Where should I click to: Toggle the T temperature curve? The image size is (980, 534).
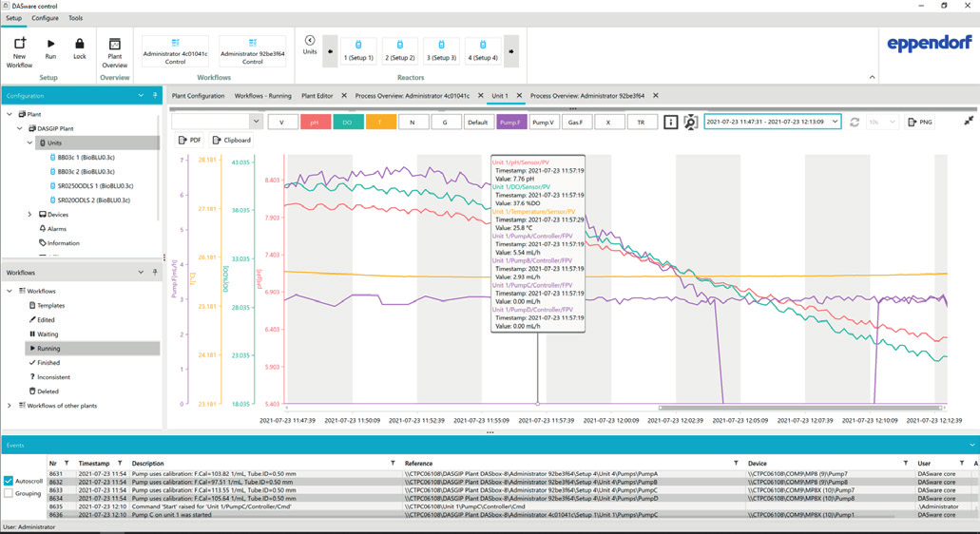tap(380, 122)
